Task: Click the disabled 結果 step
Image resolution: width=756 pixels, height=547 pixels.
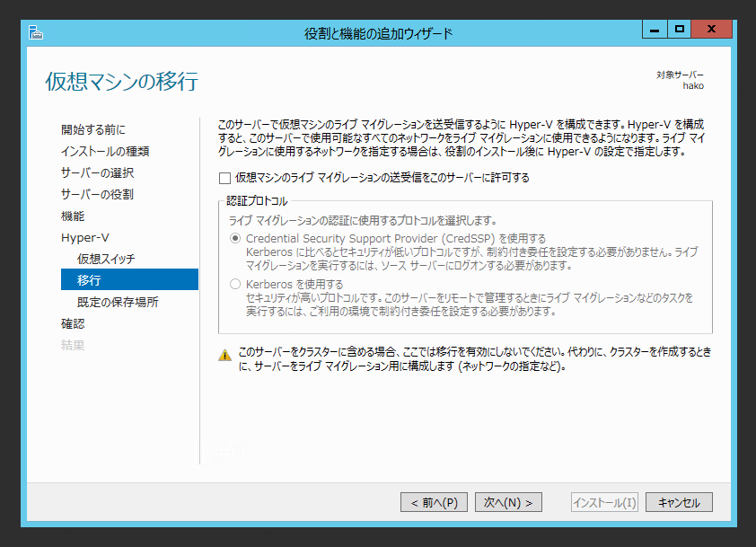Action: click(73, 346)
